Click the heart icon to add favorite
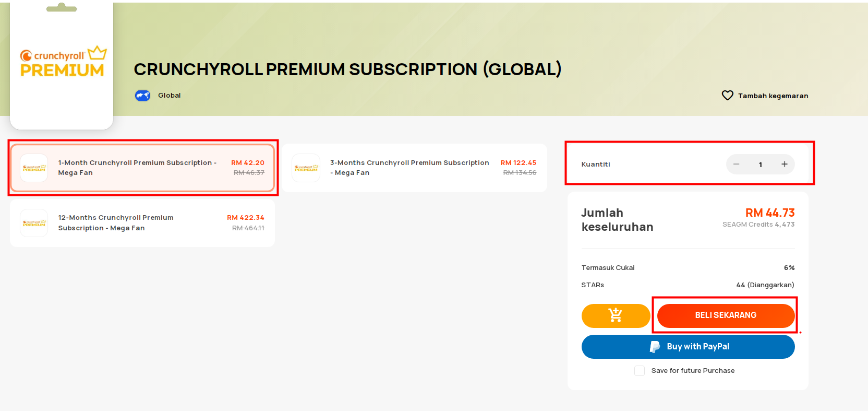The image size is (868, 411). coord(727,96)
